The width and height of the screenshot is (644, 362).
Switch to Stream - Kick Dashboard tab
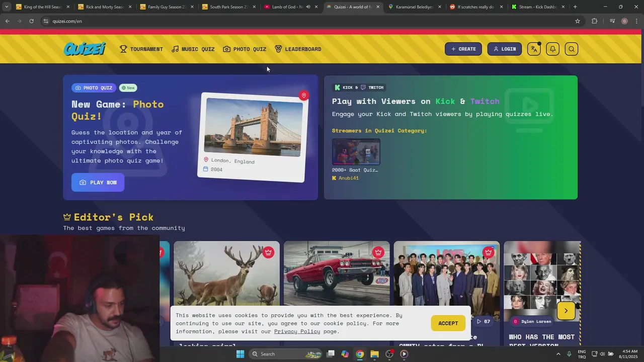537,7
